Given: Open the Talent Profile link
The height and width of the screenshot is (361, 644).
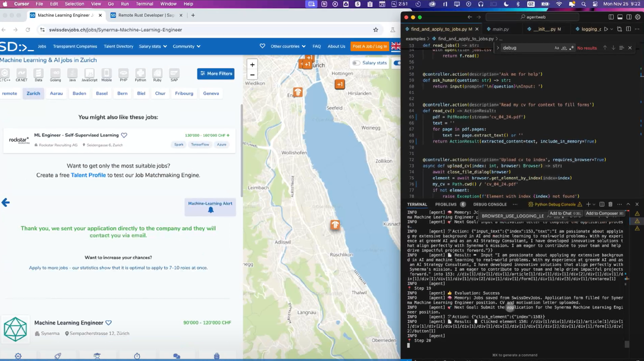Looking at the screenshot, I should pyautogui.click(x=88, y=175).
